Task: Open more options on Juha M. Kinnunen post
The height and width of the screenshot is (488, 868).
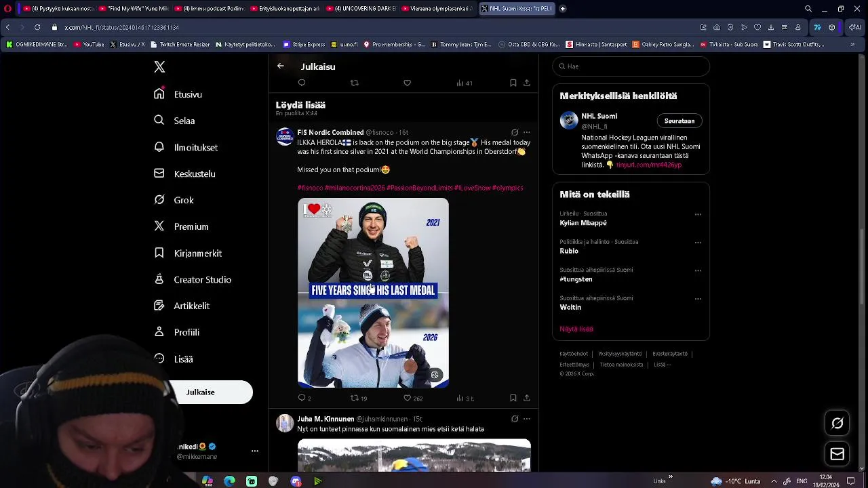Action: (x=526, y=419)
